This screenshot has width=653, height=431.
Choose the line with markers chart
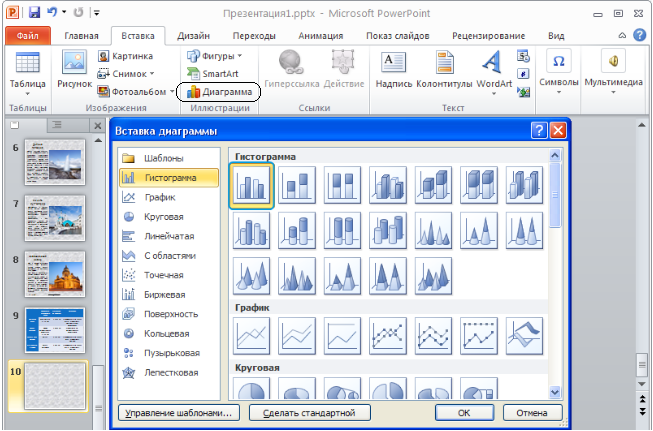(388, 336)
